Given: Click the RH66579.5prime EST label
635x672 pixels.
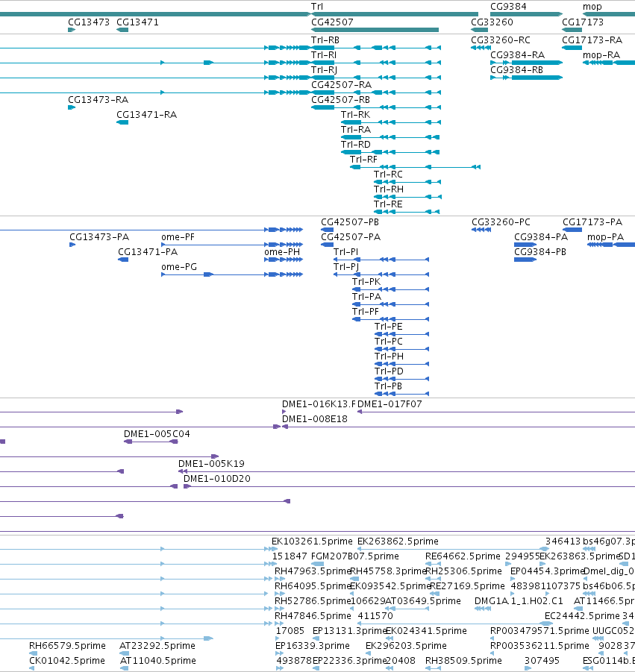Looking at the screenshot, I should (67, 646).
